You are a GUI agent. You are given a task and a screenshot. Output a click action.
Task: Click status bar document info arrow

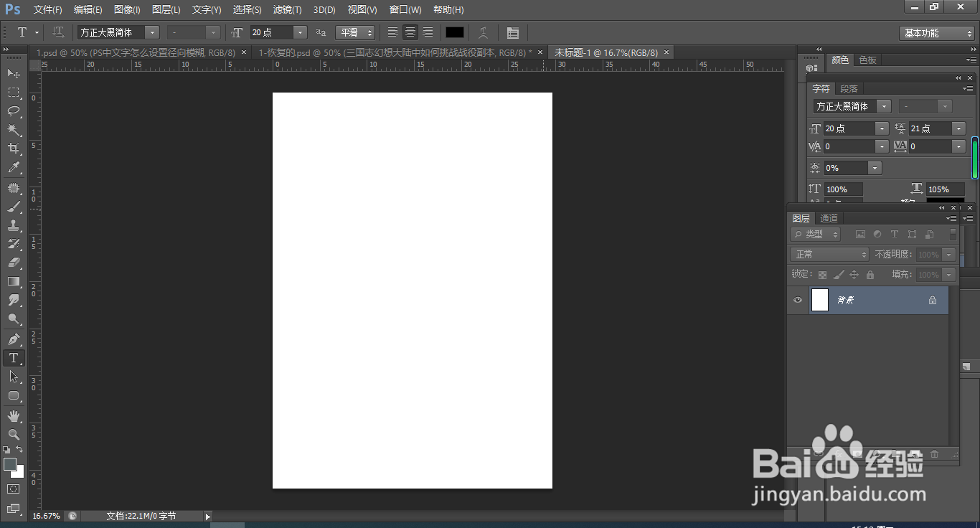point(208,516)
